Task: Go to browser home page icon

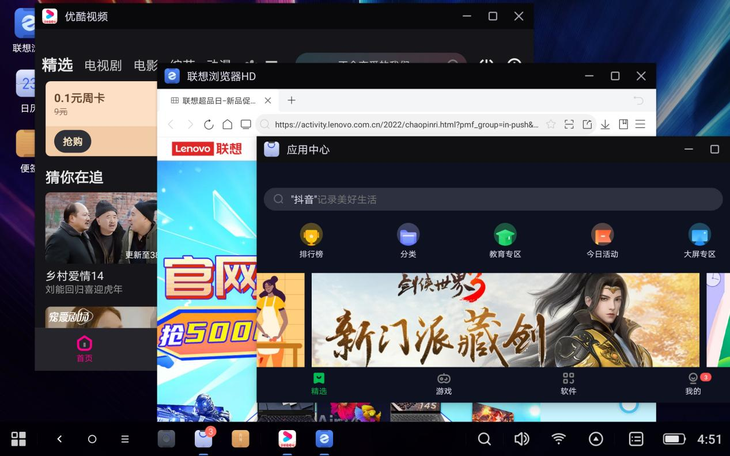Action: 227,125
